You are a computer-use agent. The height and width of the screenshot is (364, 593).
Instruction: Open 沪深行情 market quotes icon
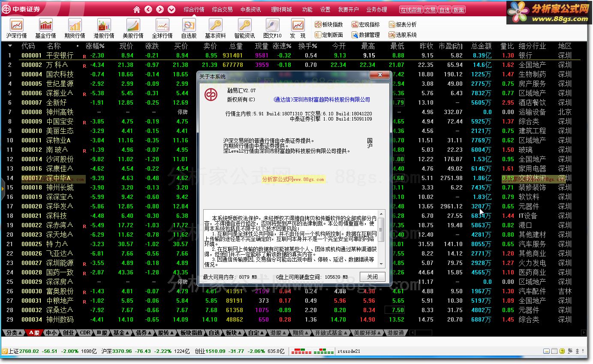(x=16, y=29)
